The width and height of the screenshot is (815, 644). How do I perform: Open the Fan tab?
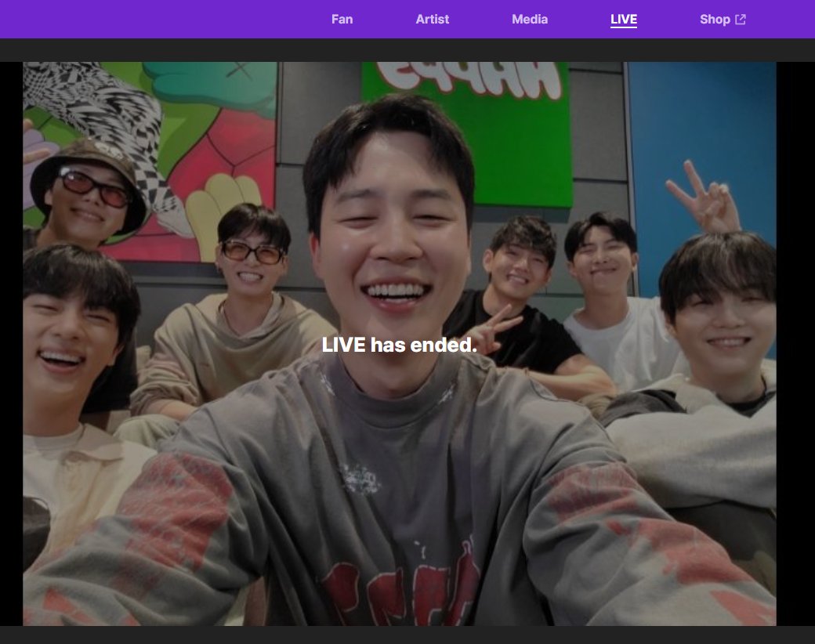click(342, 20)
